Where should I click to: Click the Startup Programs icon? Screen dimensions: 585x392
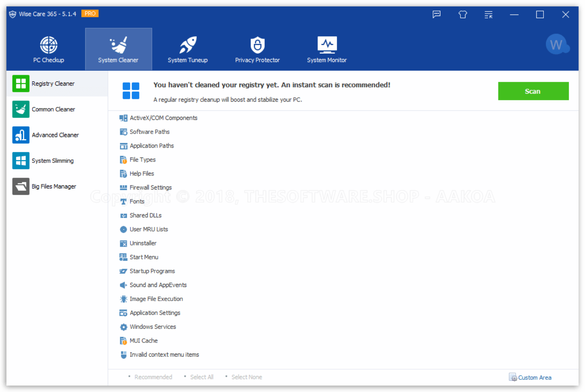tap(123, 271)
